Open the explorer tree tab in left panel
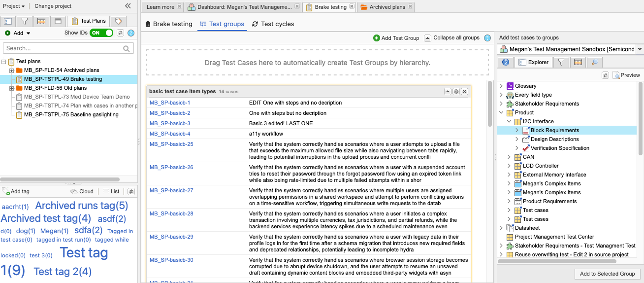Image resolution: width=644 pixels, height=283 pixels. tap(8, 21)
